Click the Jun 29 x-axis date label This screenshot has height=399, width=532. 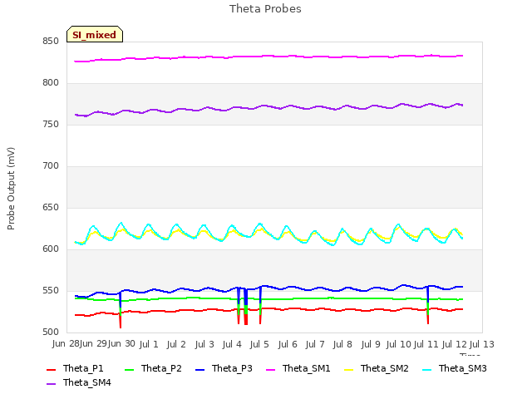pos(93,344)
